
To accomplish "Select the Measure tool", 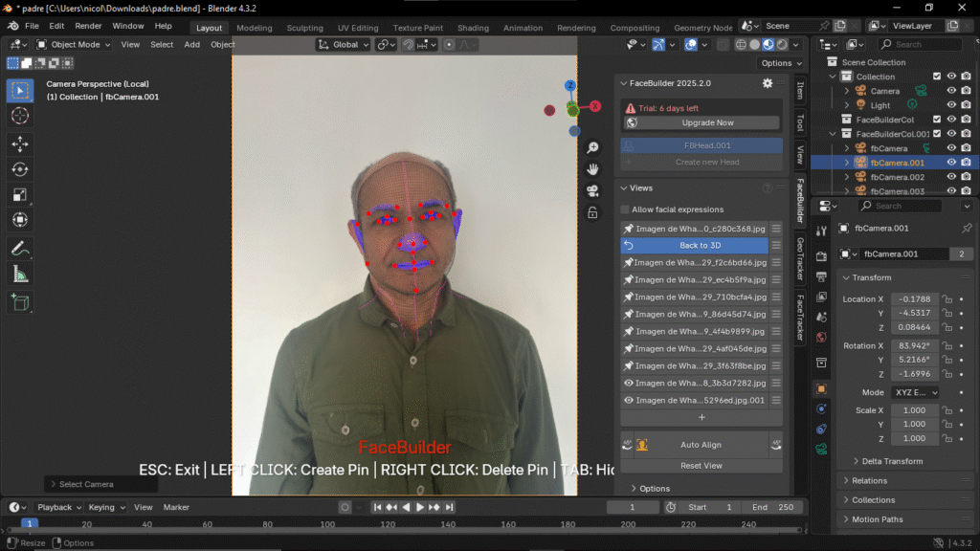I will [x=20, y=274].
